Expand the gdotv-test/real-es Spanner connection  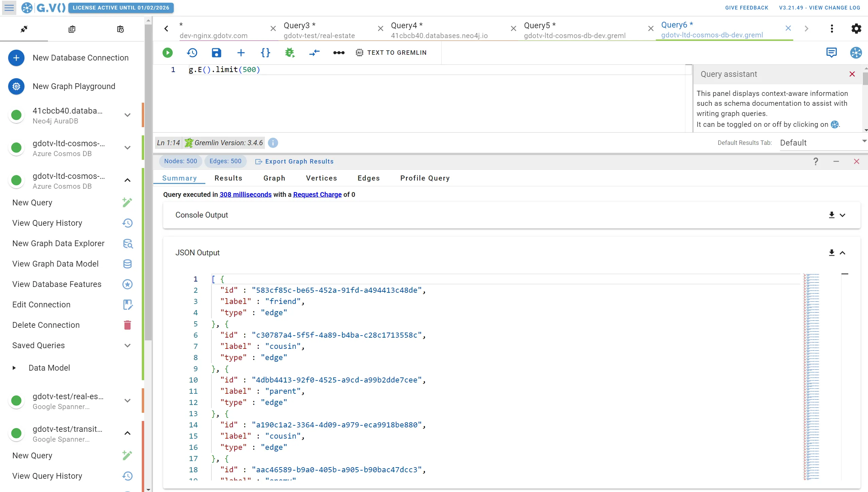coord(127,401)
